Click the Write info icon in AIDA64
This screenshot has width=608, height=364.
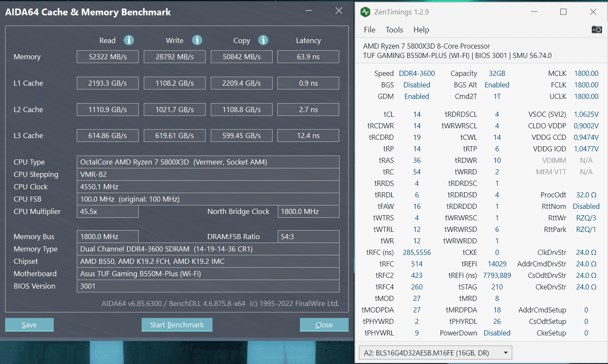pyautogui.click(x=197, y=40)
